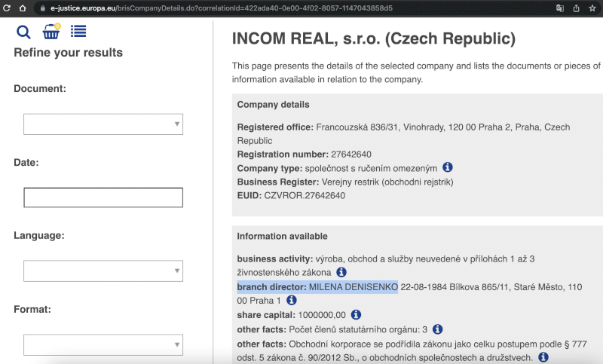This screenshot has height=364, width=603.
Task: Open the results list icon
Action: 78,31
